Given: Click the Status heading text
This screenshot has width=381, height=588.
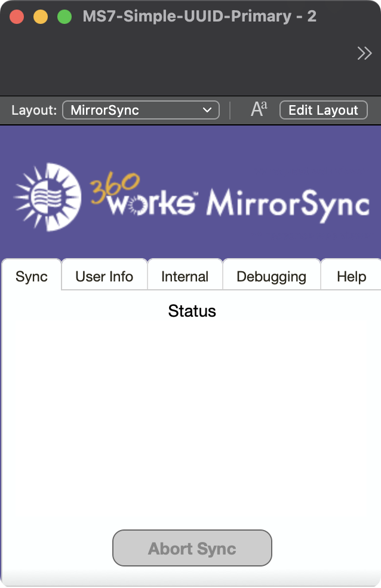Looking at the screenshot, I should [x=192, y=311].
